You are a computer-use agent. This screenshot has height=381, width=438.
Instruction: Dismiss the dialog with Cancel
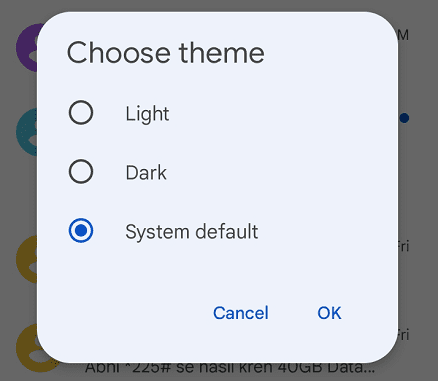pyautogui.click(x=241, y=313)
